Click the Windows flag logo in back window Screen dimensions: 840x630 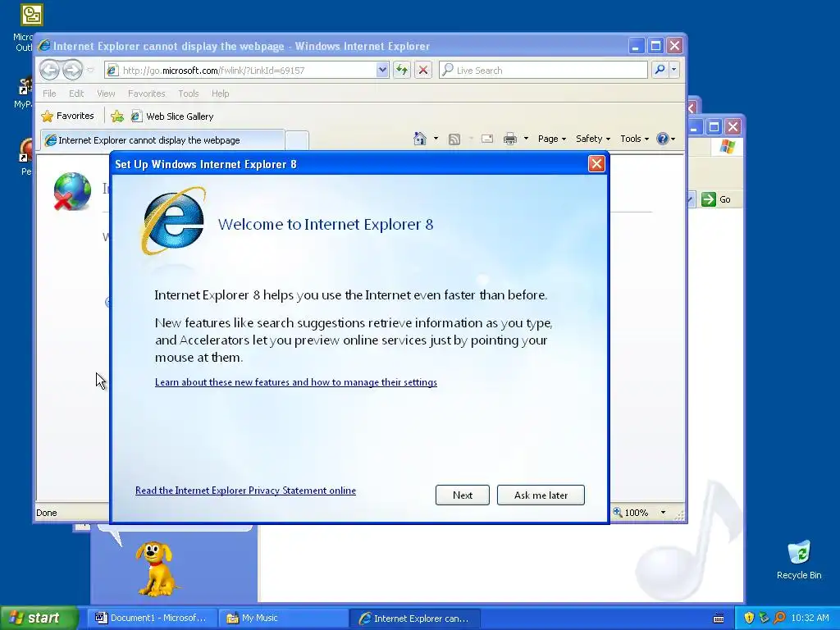coord(727,146)
